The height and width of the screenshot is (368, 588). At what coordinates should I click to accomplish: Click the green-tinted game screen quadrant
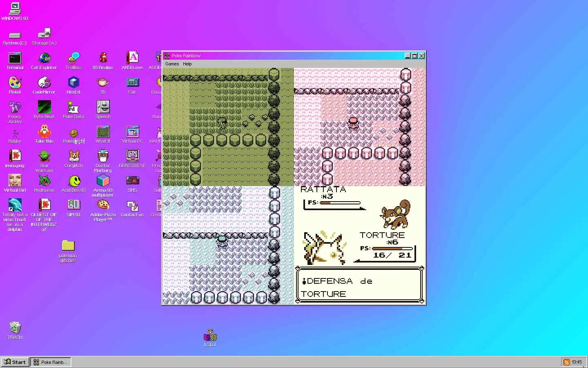[x=228, y=127]
